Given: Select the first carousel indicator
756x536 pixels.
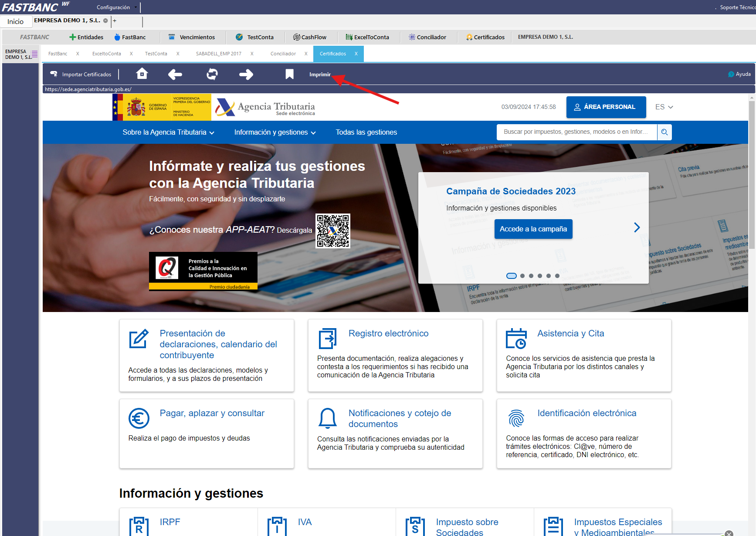Looking at the screenshot, I should pyautogui.click(x=512, y=276).
